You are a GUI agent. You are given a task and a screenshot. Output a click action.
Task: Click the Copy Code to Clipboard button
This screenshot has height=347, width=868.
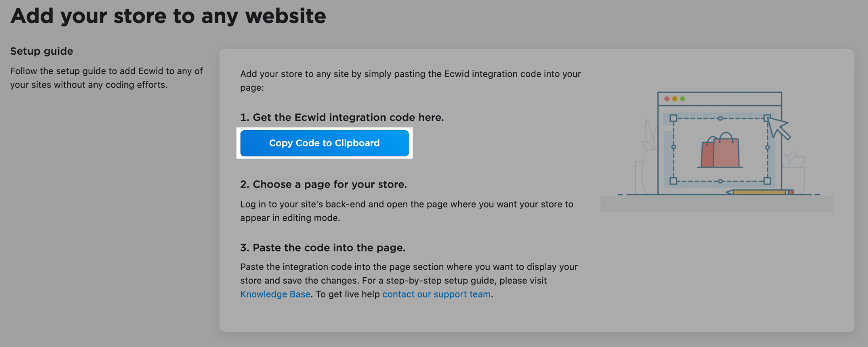[324, 143]
